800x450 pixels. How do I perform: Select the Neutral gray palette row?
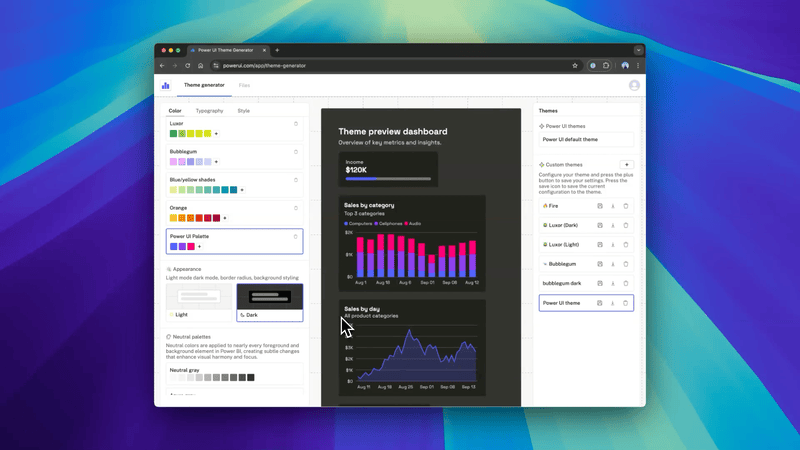pos(235,374)
